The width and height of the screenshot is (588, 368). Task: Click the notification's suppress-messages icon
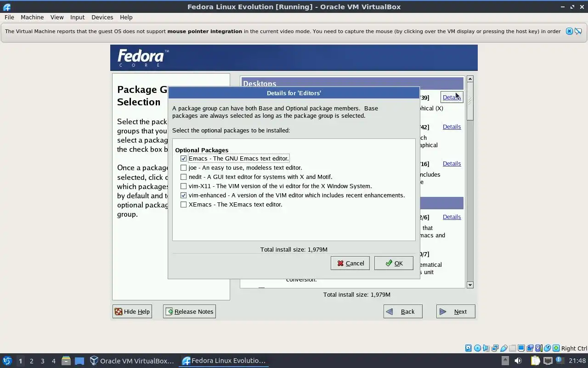578,31
